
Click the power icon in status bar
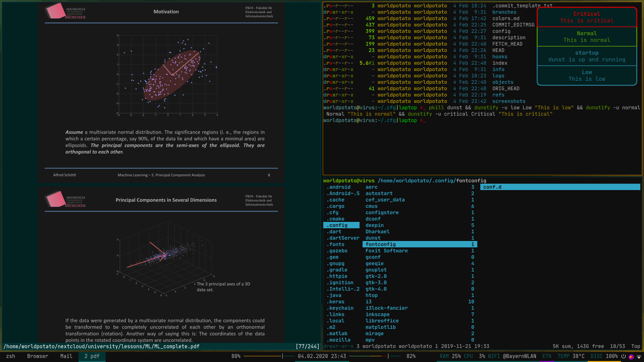(x=624, y=356)
